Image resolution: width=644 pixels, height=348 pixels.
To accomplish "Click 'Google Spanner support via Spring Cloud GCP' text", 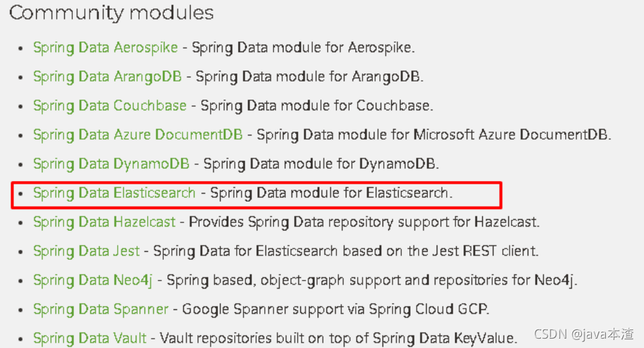I will coord(336,310).
